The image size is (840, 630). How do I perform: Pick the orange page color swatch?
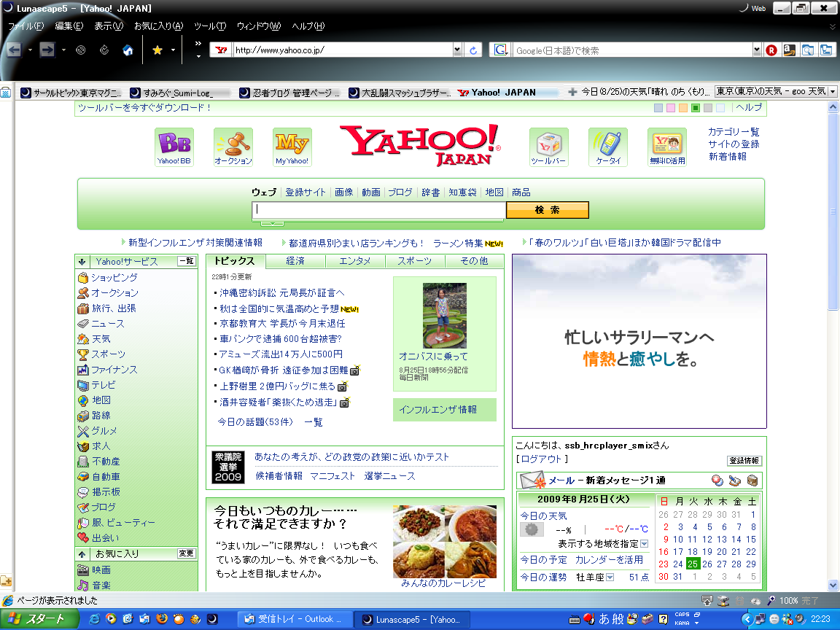pos(683,108)
